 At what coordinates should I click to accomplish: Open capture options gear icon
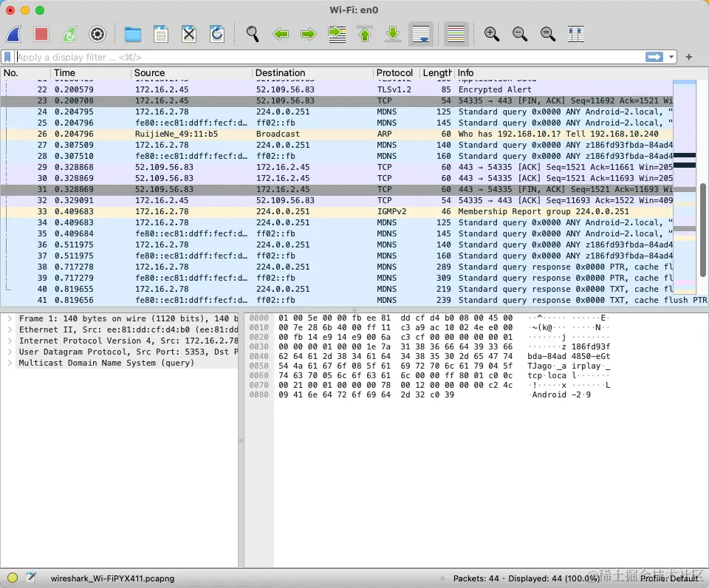[97, 34]
